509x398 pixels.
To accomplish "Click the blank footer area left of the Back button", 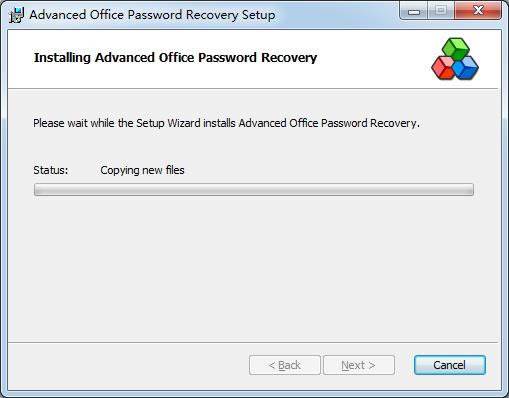I will pyautogui.click(x=128, y=365).
